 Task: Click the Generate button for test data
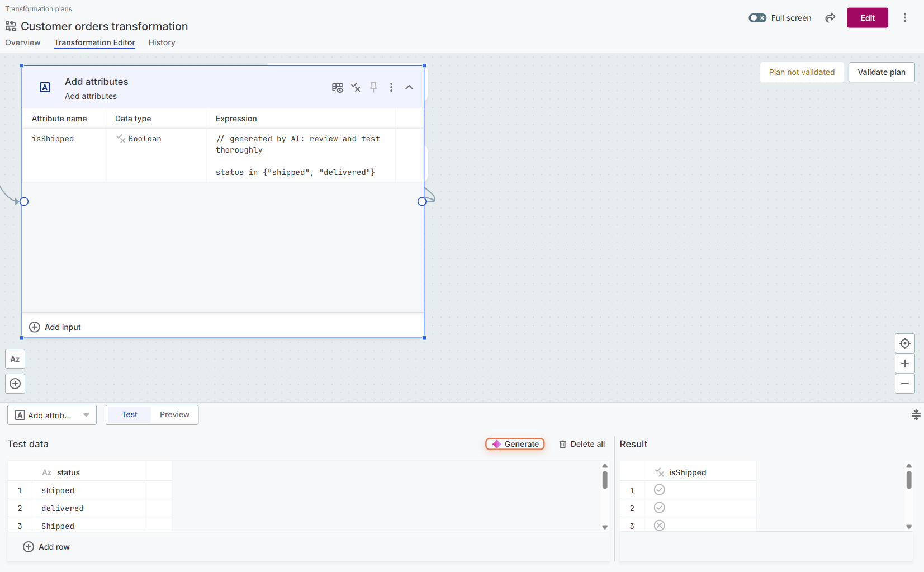coord(515,444)
